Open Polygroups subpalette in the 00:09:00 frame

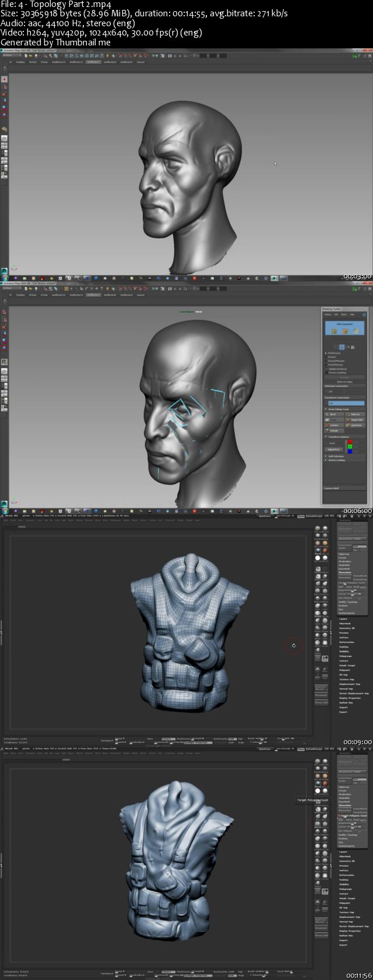point(346,656)
